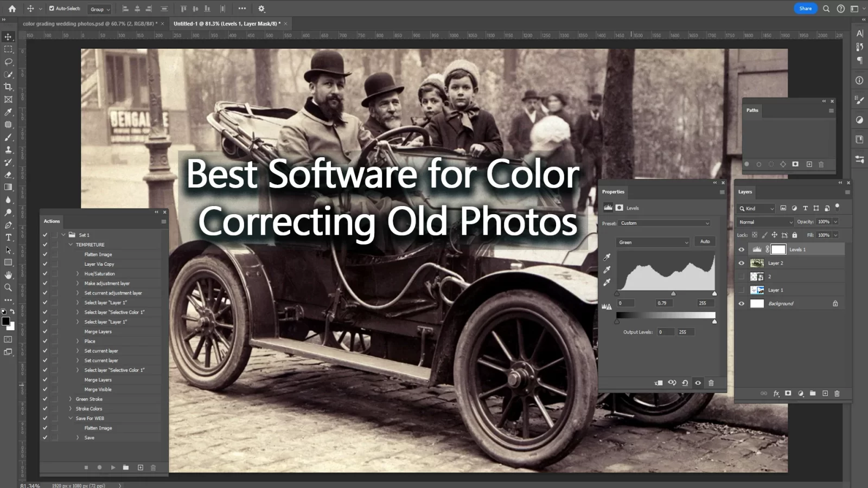Click the foreground color swatch
The width and height of the screenshot is (868, 488).
click(5, 322)
